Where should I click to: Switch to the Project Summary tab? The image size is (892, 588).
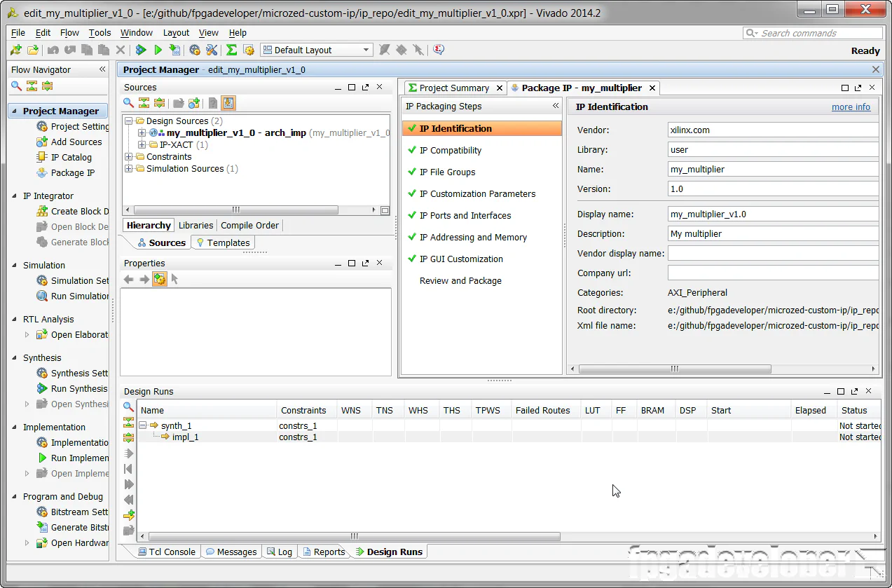point(455,88)
